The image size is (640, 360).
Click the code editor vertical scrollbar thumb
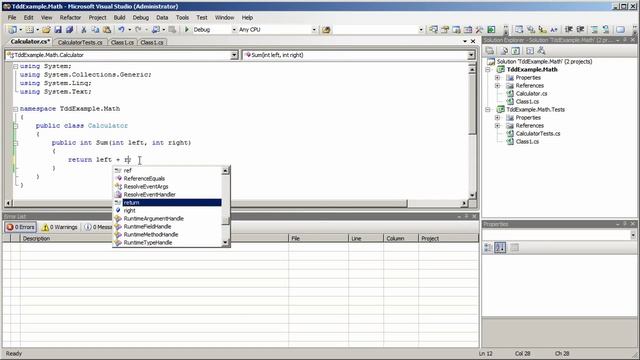[472, 104]
